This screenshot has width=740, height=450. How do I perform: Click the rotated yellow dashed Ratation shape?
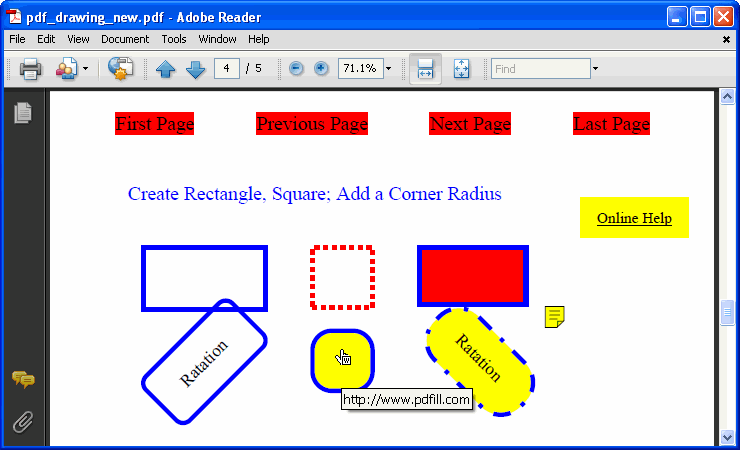click(480, 363)
